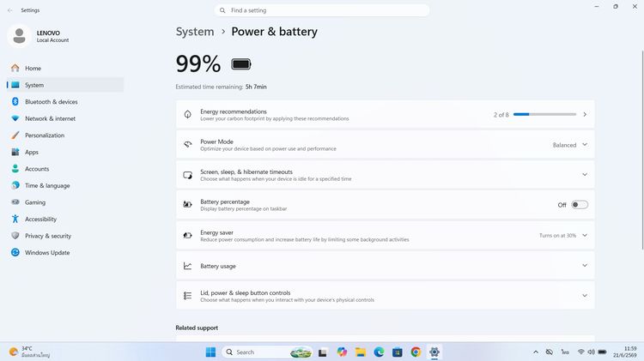Expand Lid, power & sleep button controls

click(385, 296)
